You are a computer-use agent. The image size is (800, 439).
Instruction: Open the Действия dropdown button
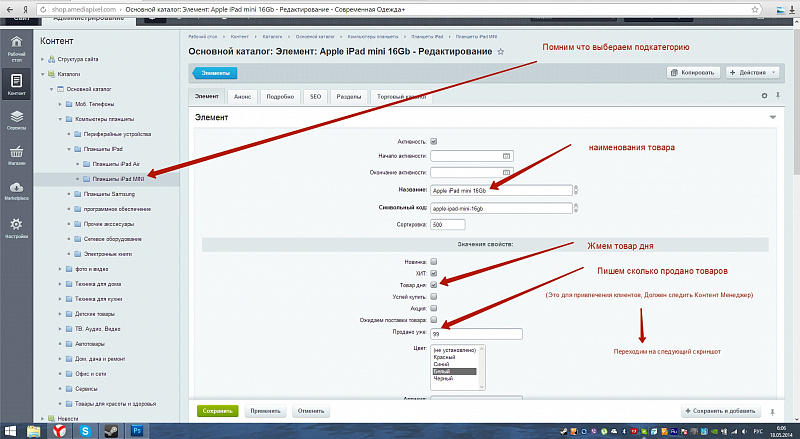click(x=753, y=72)
